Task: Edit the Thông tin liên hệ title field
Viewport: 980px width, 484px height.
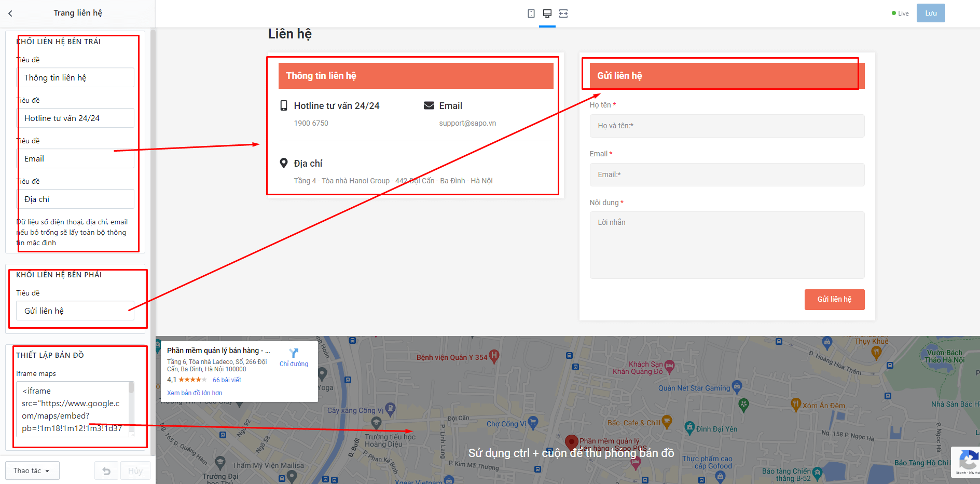Action: [75, 77]
